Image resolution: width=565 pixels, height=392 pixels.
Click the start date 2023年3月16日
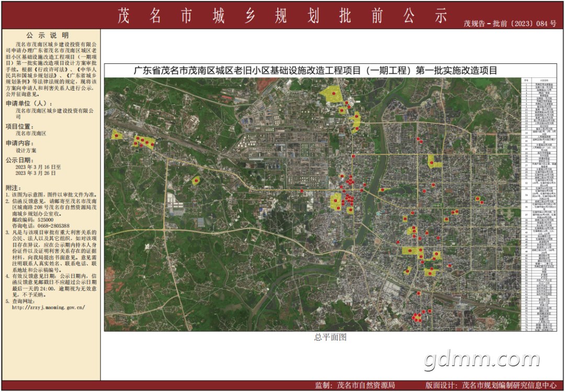pos(38,167)
